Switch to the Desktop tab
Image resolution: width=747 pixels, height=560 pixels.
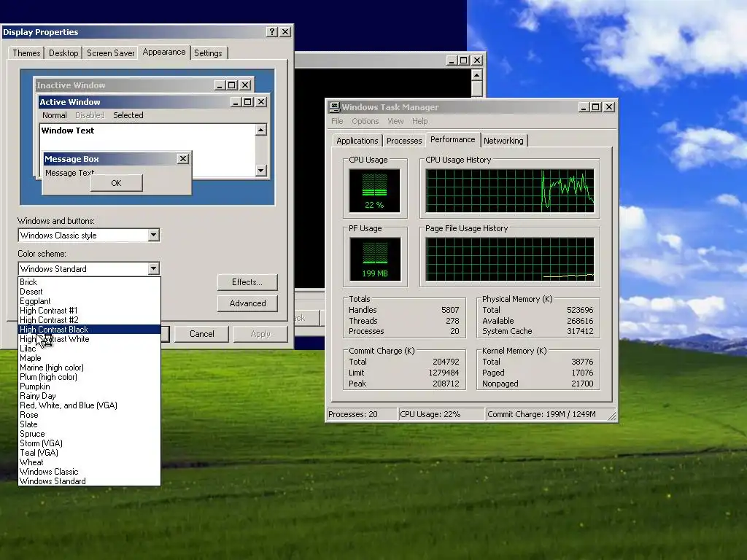(x=63, y=52)
